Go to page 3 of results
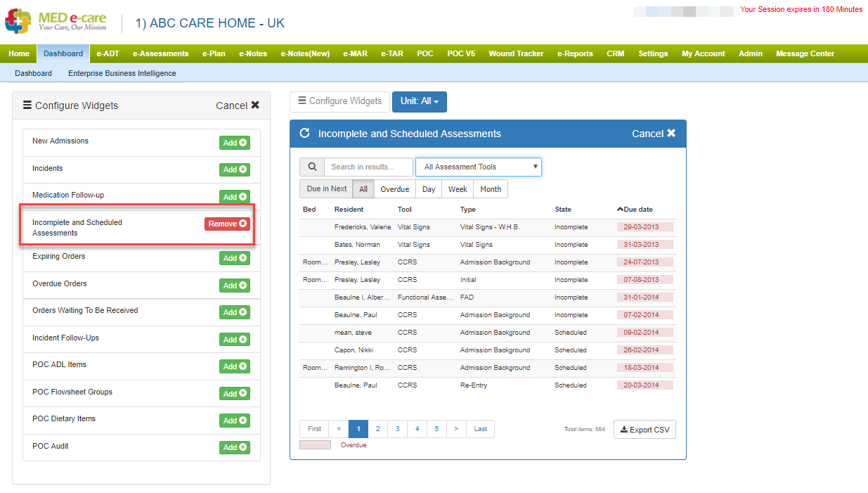 (398, 429)
